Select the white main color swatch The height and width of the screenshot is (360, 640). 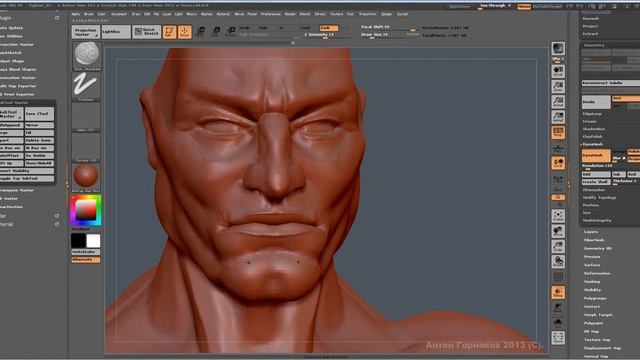pyautogui.click(x=93, y=241)
